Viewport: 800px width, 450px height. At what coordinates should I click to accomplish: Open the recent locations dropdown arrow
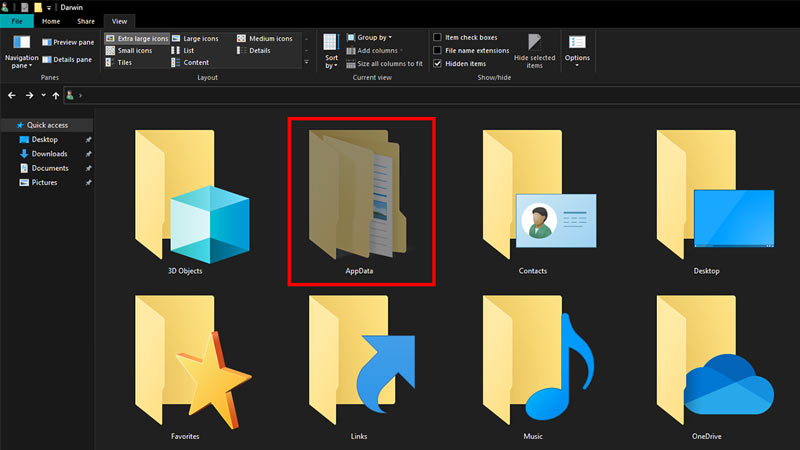43,95
